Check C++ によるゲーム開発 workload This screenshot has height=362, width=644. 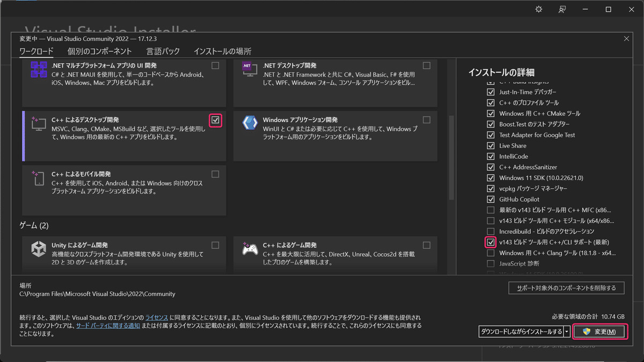click(x=427, y=245)
